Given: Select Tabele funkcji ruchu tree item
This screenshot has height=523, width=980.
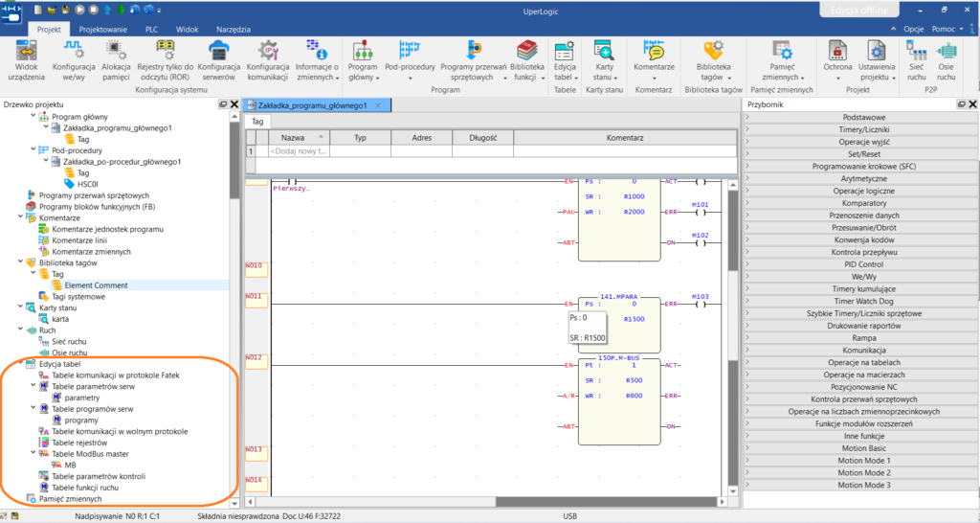Looking at the screenshot, I should (85, 488).
